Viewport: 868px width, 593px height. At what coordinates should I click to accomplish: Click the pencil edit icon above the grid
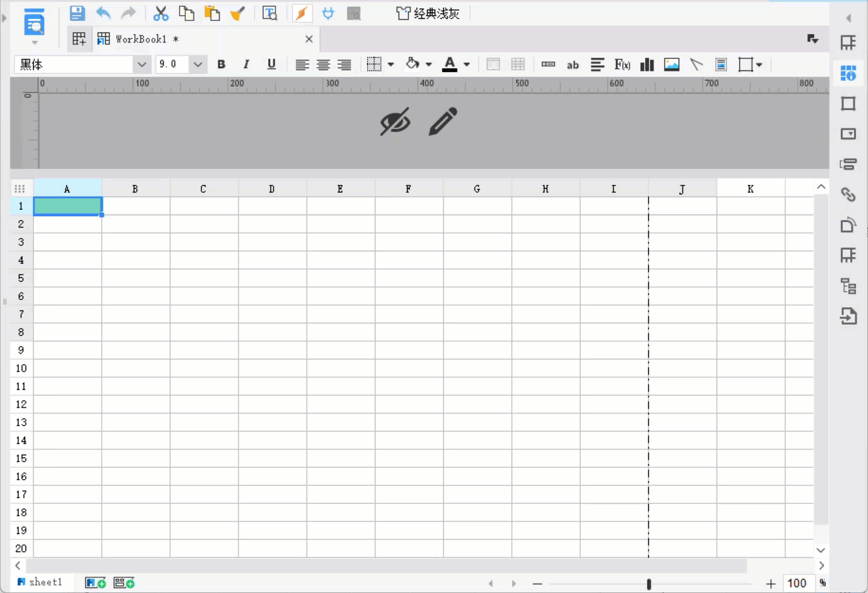click(x=443, y=121)
